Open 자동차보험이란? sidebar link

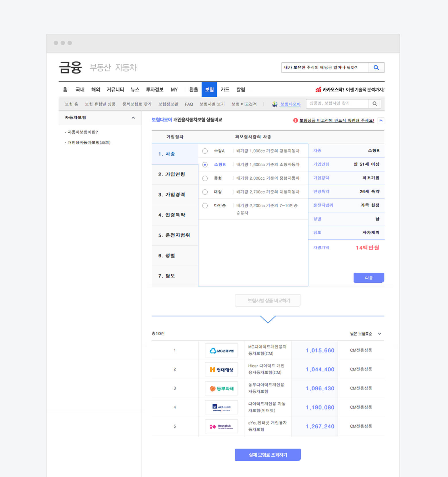[83, 132]
